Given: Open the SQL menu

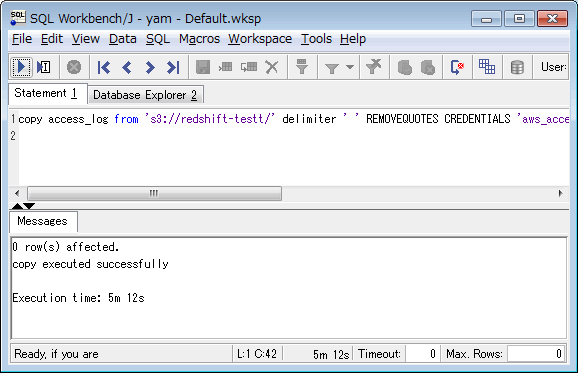Looking at the screenshot, I should tap(158, 39).
